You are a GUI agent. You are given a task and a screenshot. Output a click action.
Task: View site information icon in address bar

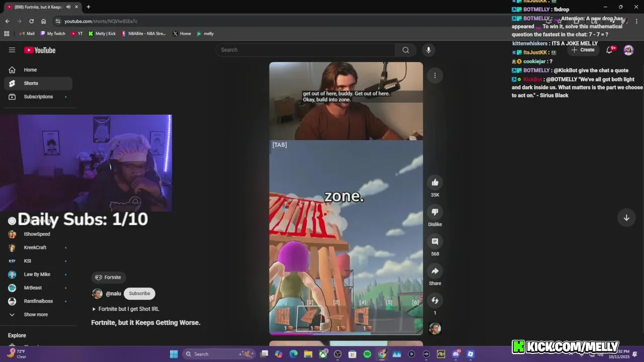58,21
